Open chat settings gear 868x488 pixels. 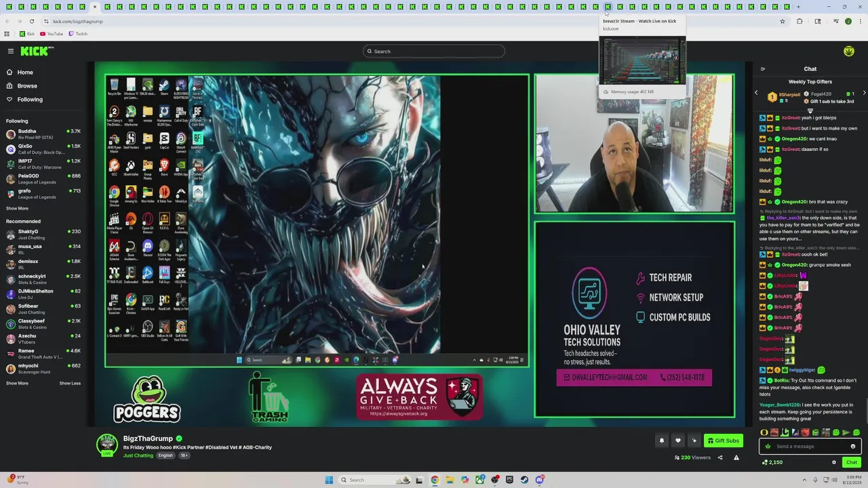[x=834, y=462]
